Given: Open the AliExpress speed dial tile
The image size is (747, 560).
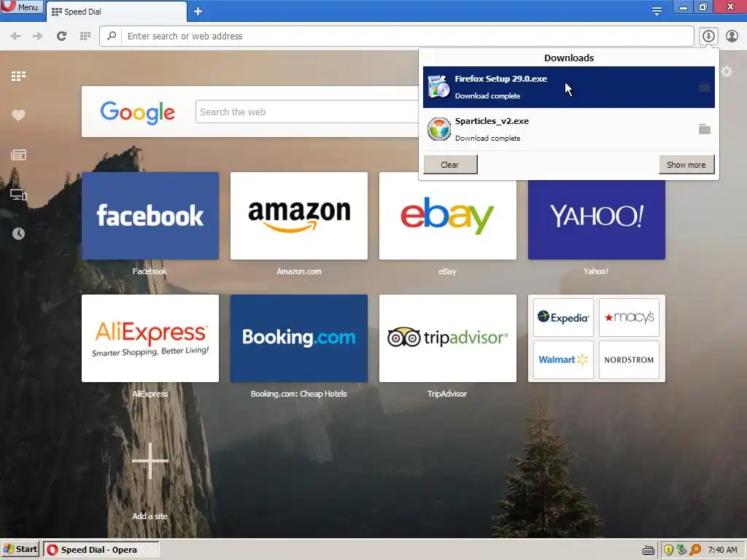Looking at the screenshot, I should 150,338.
